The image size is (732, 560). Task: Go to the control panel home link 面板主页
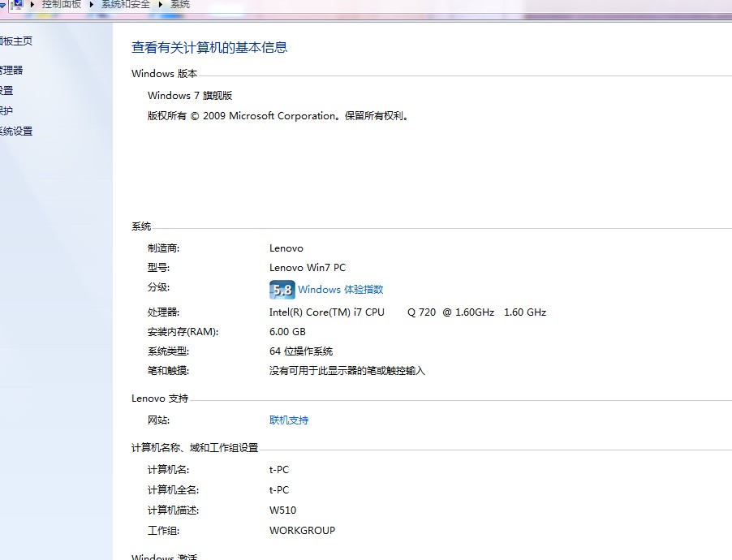click(x=16, y=41)
